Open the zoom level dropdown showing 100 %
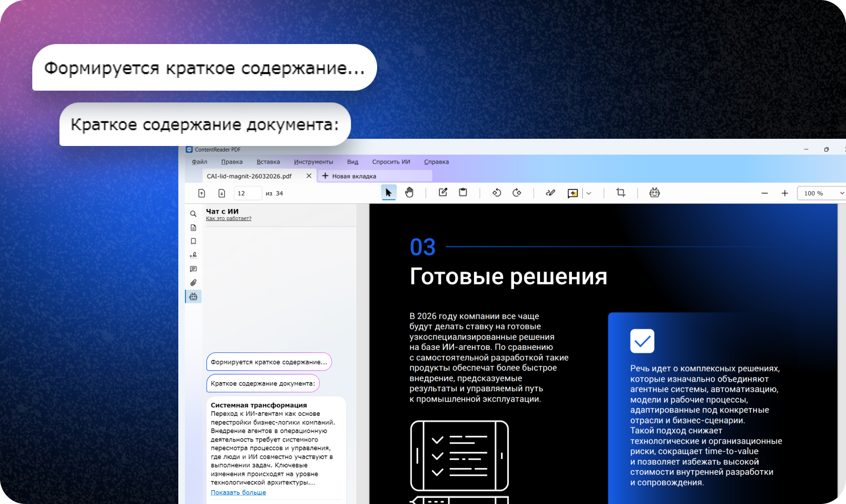 [820, 193]
